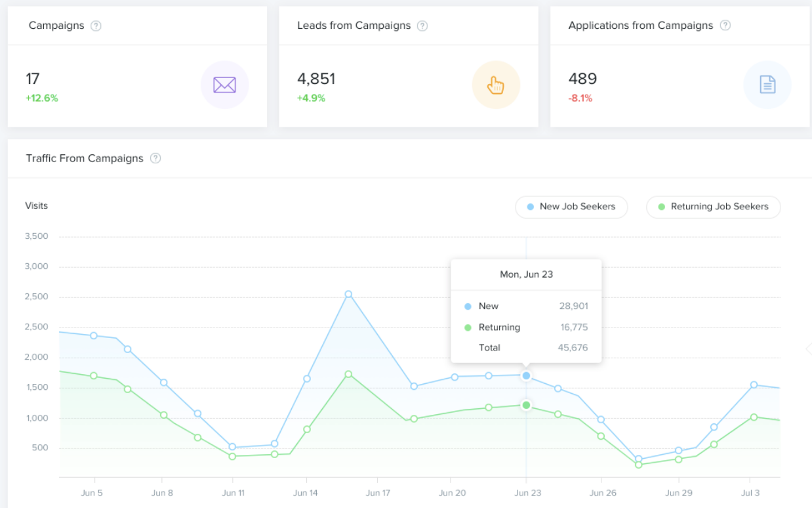Click the blue data point above Jun 14
The image size is (812, 508).
click(x=307, y=379)
